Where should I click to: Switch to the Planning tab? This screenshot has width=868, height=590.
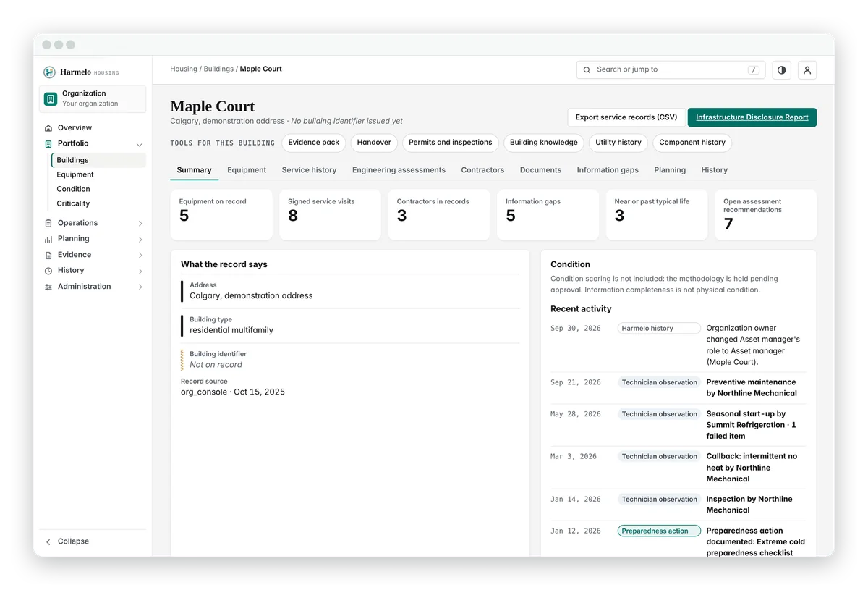[670, 170]
